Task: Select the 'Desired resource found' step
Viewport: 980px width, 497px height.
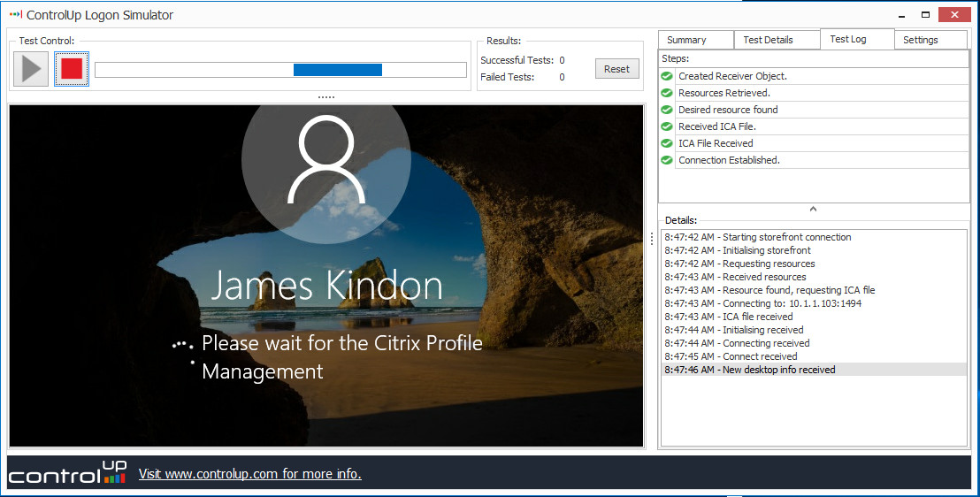Action: click(822, 110)
